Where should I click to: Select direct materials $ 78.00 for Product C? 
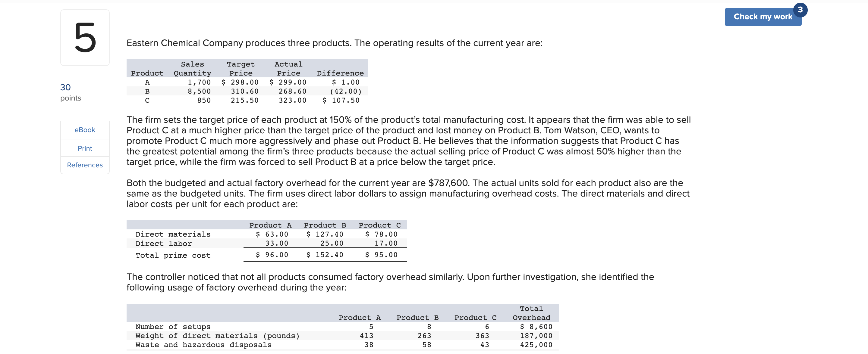382,234
